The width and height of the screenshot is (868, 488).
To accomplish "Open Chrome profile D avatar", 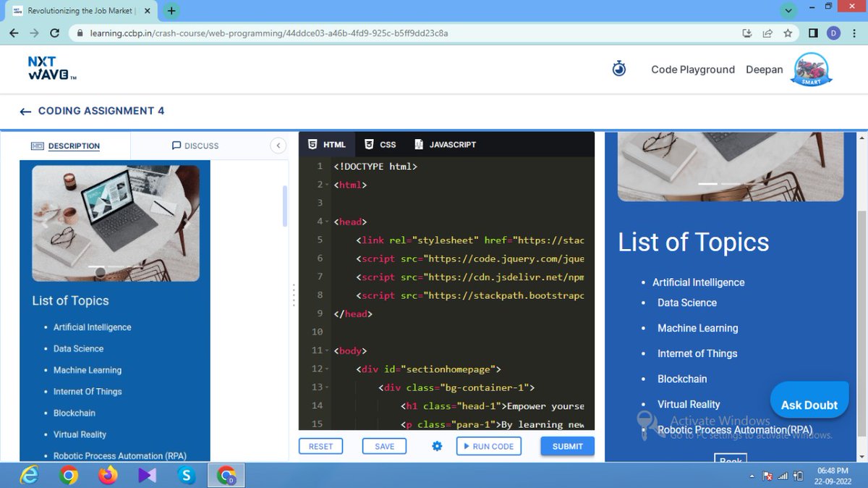I will tap(833, 33).
